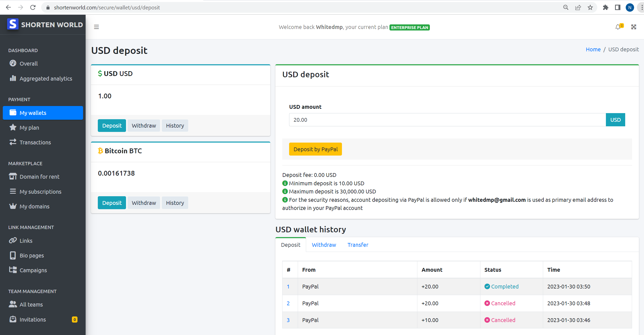Click the Completed status text
The width and height of the screenshot is (644, 335).
click(505, 286)
